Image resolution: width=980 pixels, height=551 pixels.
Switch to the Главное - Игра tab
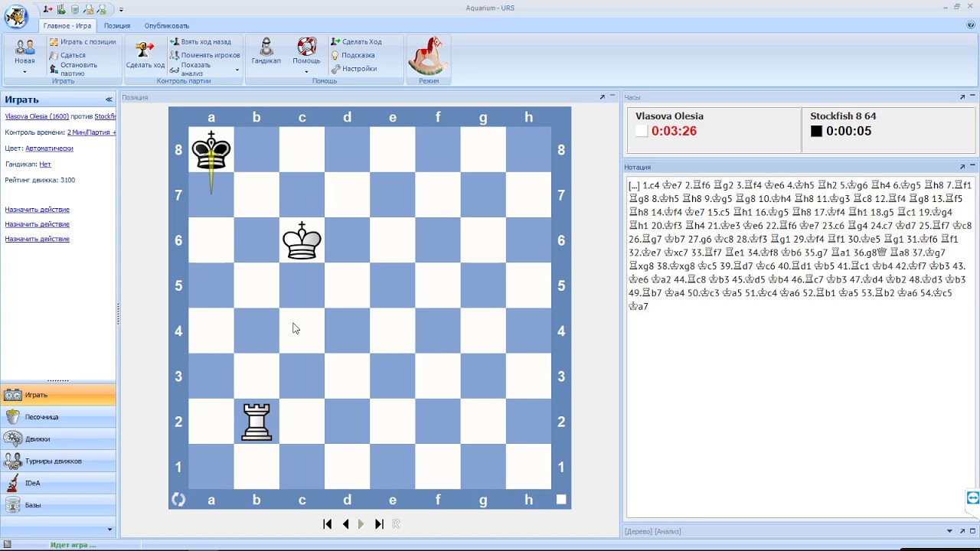tap(67, 25)
